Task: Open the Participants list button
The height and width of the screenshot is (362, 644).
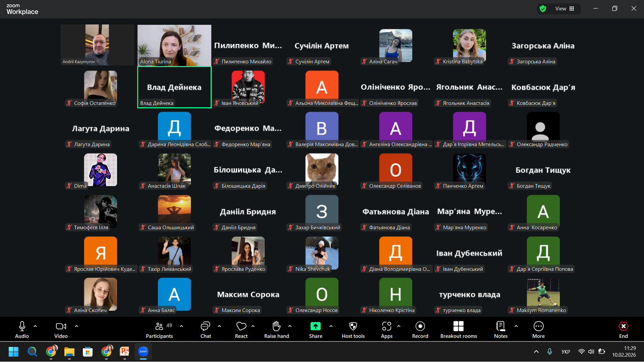Action: click(159, 326)
